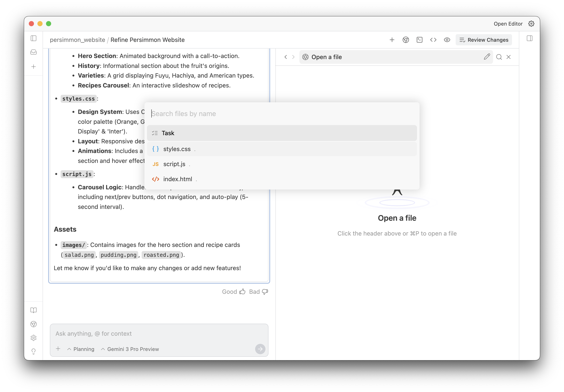
Task: Open the documentation book icon in sidebar
Action: (33, 310)
